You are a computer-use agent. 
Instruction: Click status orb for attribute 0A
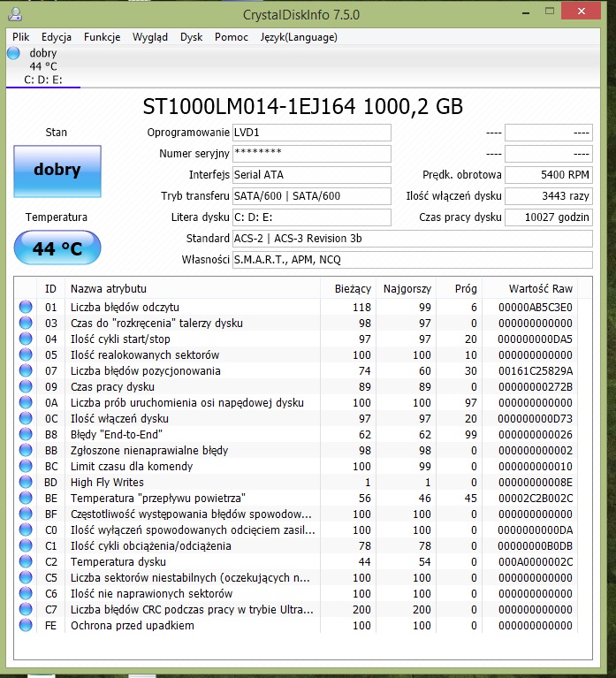(26, 402)
